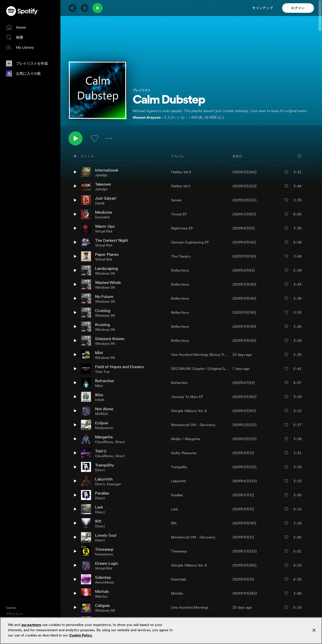
Task: Open Essenger artist link on Labyrinth row
Action: click(114, 484)
